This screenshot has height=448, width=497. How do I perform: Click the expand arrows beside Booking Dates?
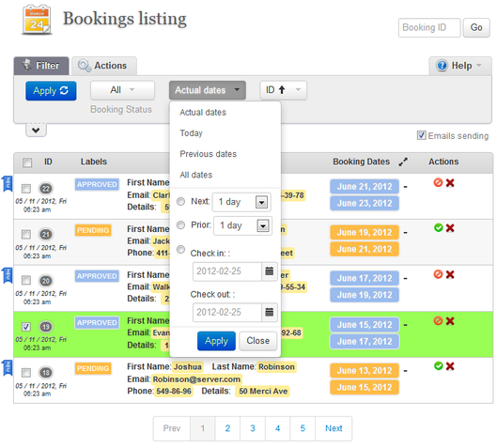coord(403,162)
